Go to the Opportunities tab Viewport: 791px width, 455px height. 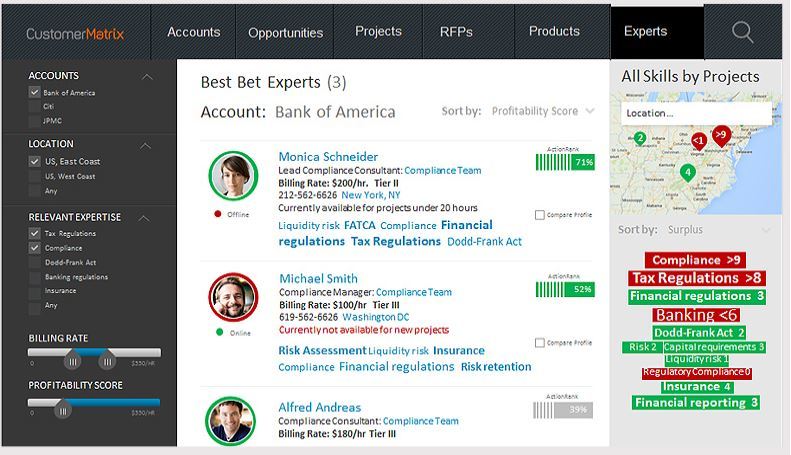(x=285, y=32)
